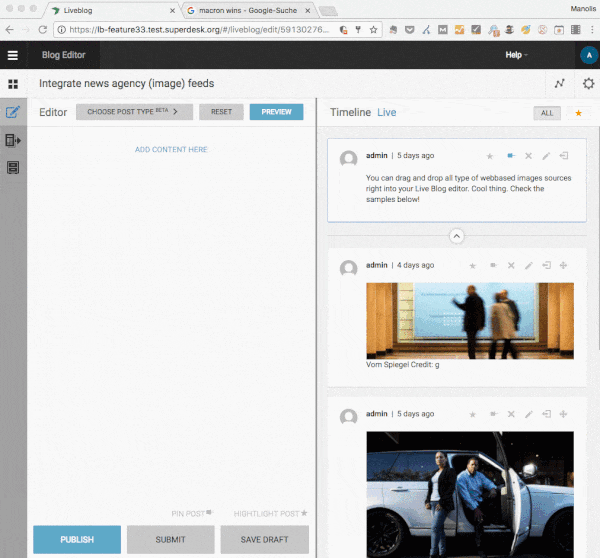The image size is (600, 558).
Task: Switch to 'macron wins' Google tab
Action: pyautogui.click(x=248, y=10)
